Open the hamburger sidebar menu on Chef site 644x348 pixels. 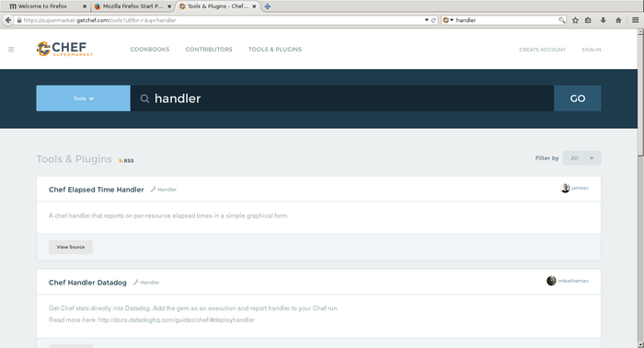pyautogui.click(x=11, y=50)
